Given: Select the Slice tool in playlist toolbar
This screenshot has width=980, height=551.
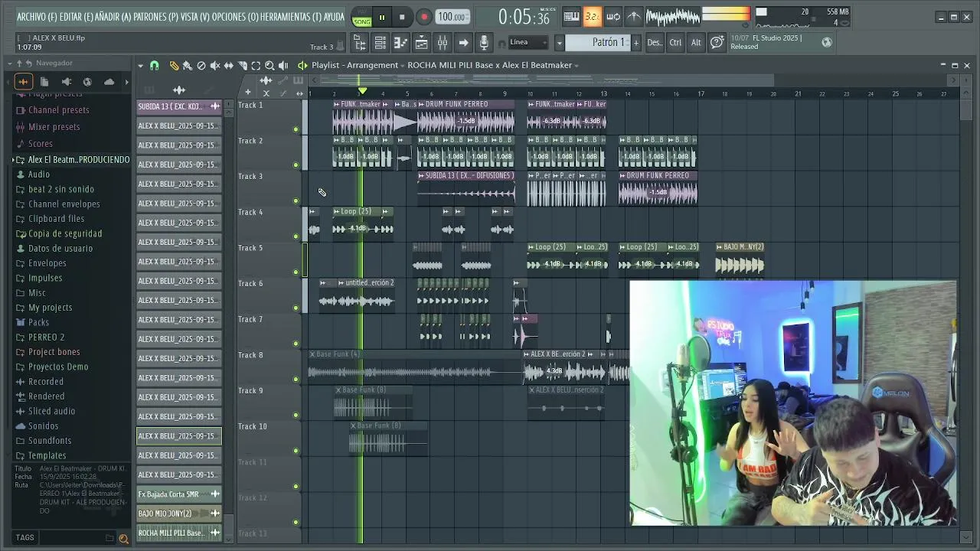Looking at the screenshot, I should (242, 66).
